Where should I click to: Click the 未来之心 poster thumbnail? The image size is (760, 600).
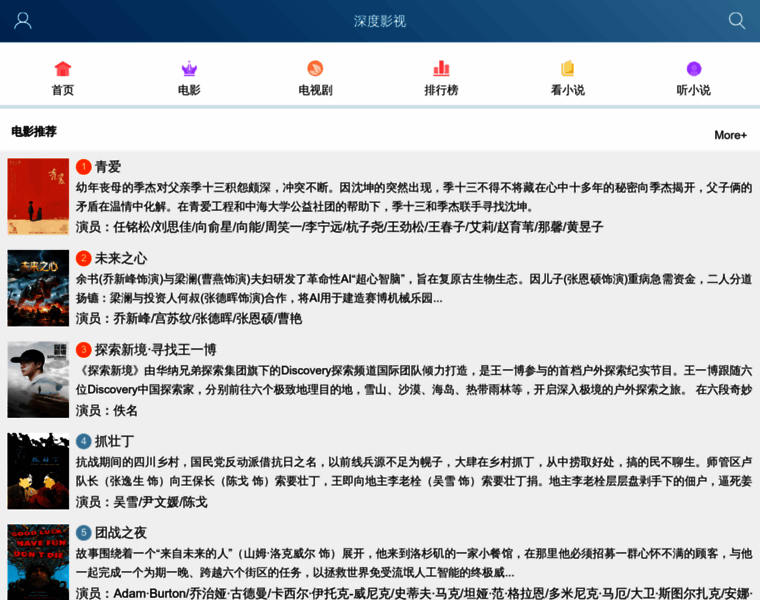coord(38,288)
